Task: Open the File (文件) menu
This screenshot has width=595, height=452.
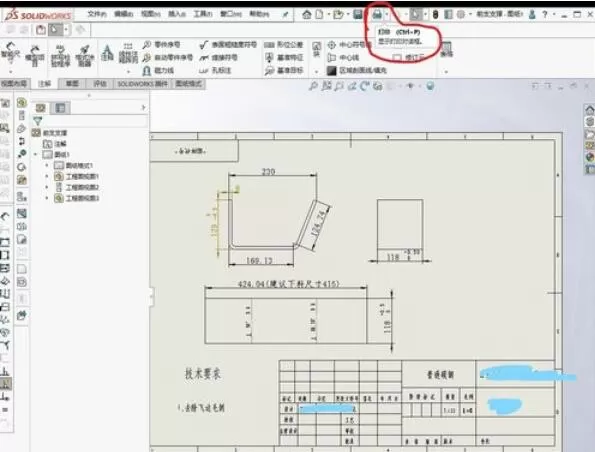Action: [97, 14]
